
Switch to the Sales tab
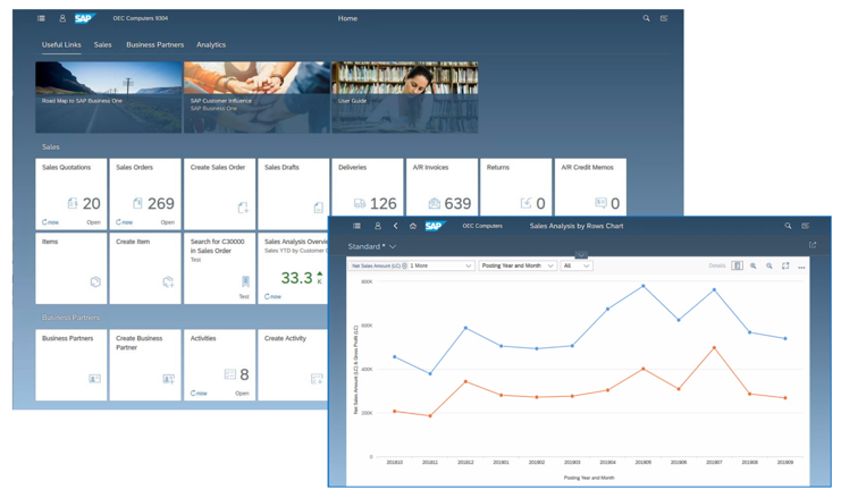(x=102, y=45)
